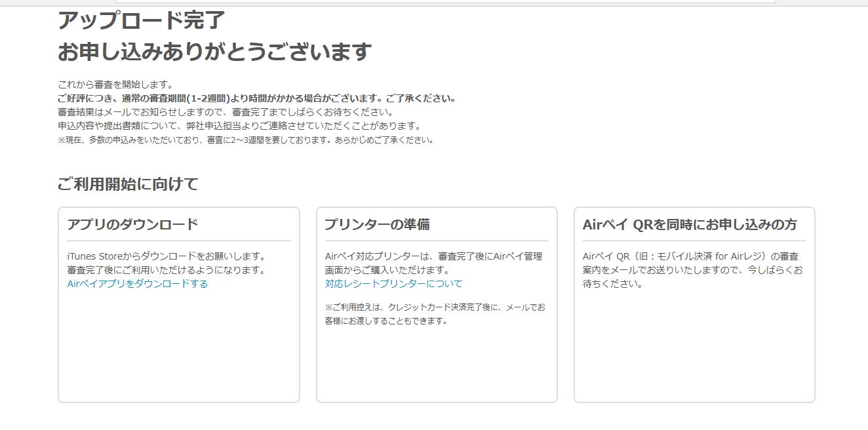This screenshot has height=430, width=868.
Task: Select the アプリのダウンロード card title
Action: pyautogui.click(x=132, y=225)
